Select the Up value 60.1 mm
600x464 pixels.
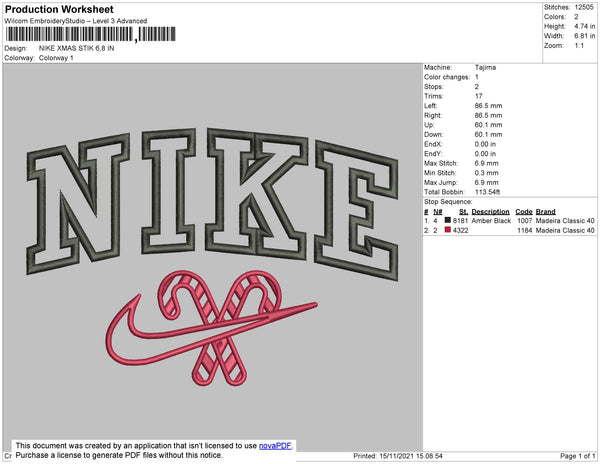coord(489,125)
